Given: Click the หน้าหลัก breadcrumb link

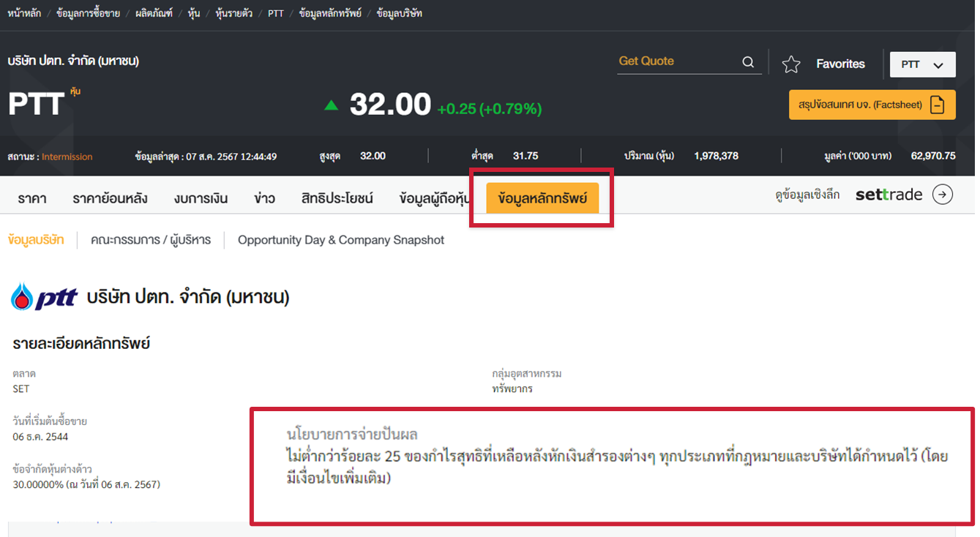Looking at the screenshot, I should [23, 13].
